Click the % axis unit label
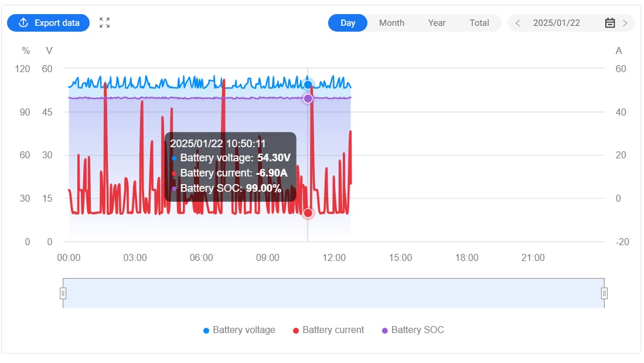The image size is (644, 363). [26, 50]
